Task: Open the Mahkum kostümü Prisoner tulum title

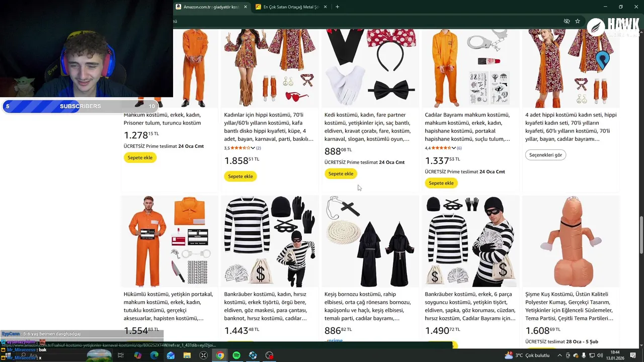Action: coord(163,119)
